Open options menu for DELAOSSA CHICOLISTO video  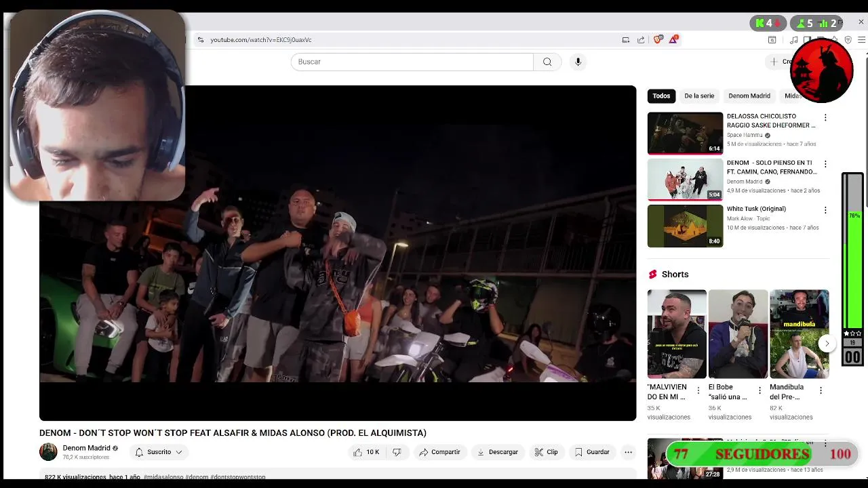coord(825,118)
